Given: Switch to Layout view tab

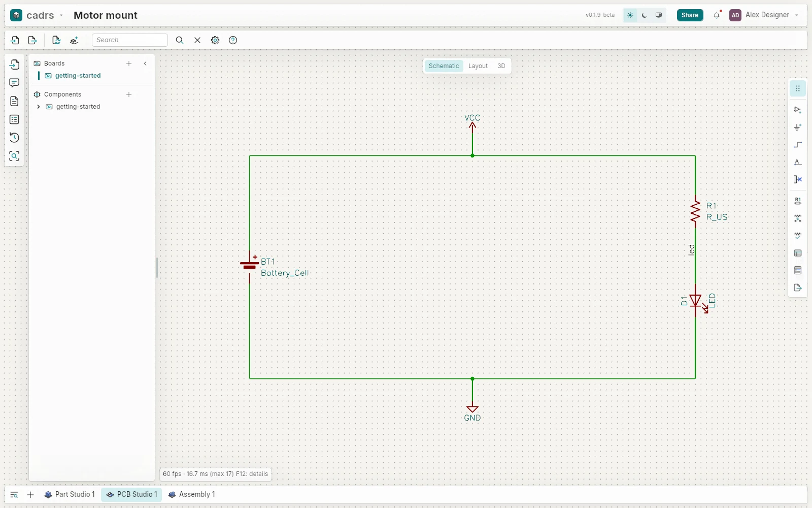Looking at the screenshot, I should pyautogui.click(x=478, y=66).
